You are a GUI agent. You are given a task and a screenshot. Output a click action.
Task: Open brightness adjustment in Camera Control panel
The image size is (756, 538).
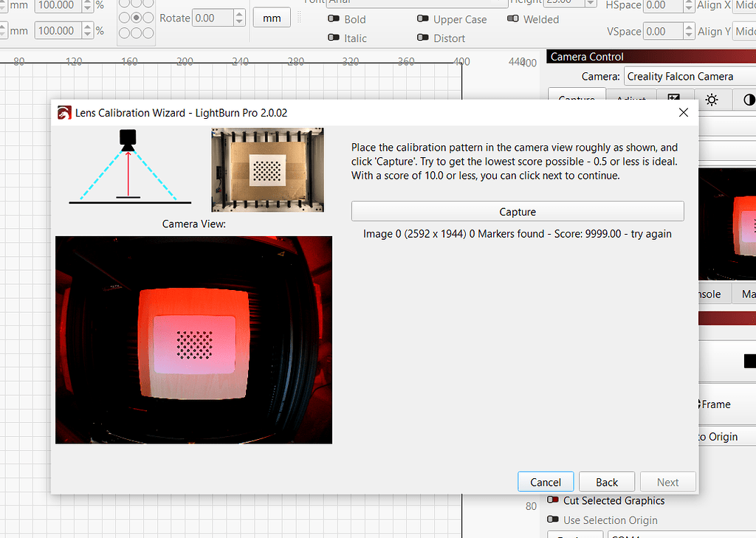tap(712, 100)
